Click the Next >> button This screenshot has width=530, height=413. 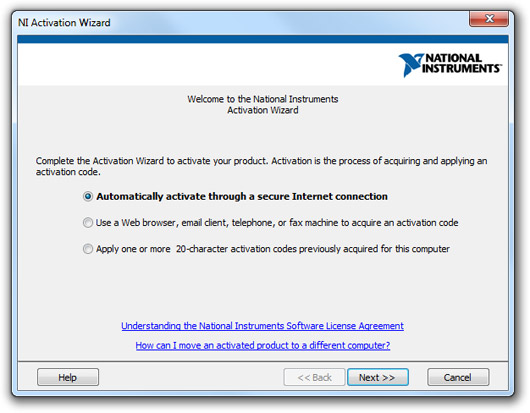pos(378,377)
